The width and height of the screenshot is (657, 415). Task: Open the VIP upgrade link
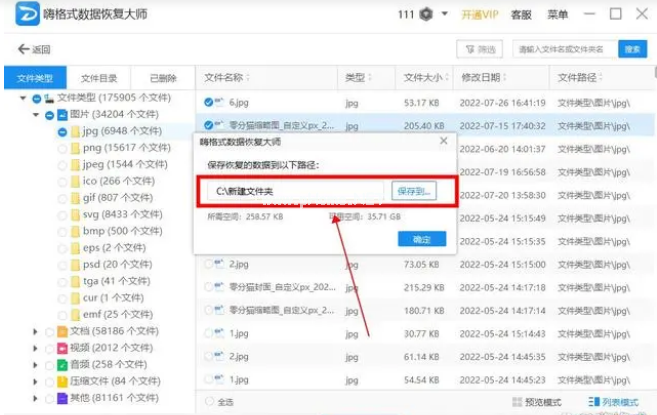point(477,15)
